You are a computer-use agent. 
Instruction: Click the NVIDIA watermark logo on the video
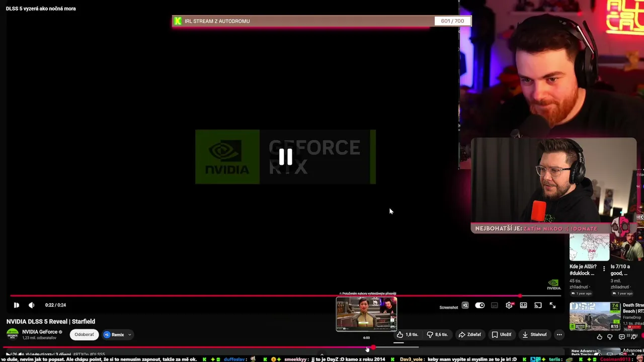tap(554, 285)
